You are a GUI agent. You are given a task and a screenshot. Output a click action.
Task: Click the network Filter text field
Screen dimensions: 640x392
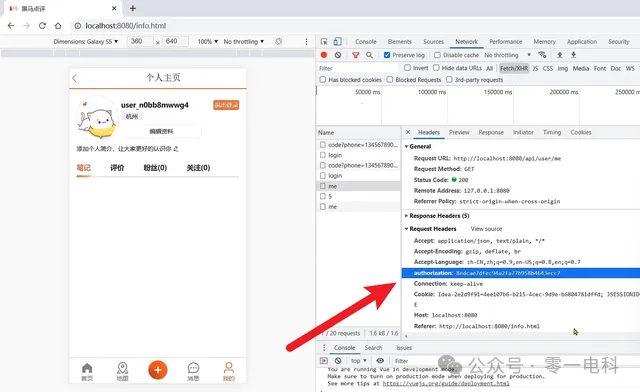(x=358, y=68)
